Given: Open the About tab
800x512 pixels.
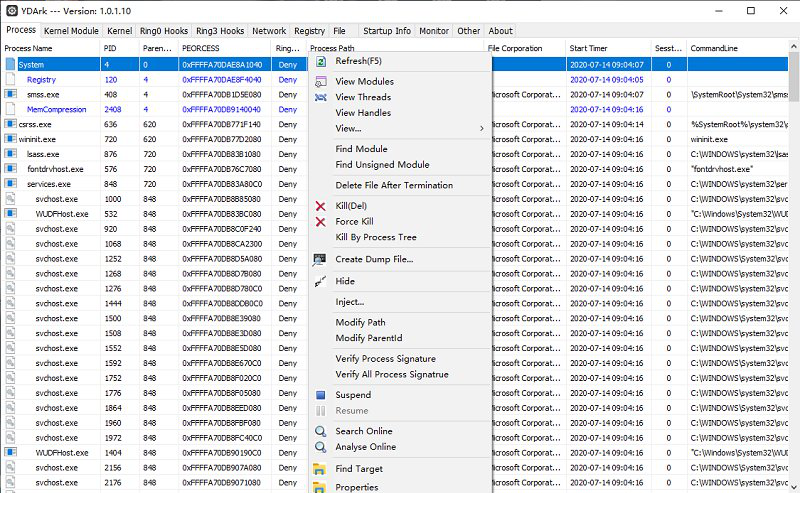Looking at the screenshot, I should [500, 31].
